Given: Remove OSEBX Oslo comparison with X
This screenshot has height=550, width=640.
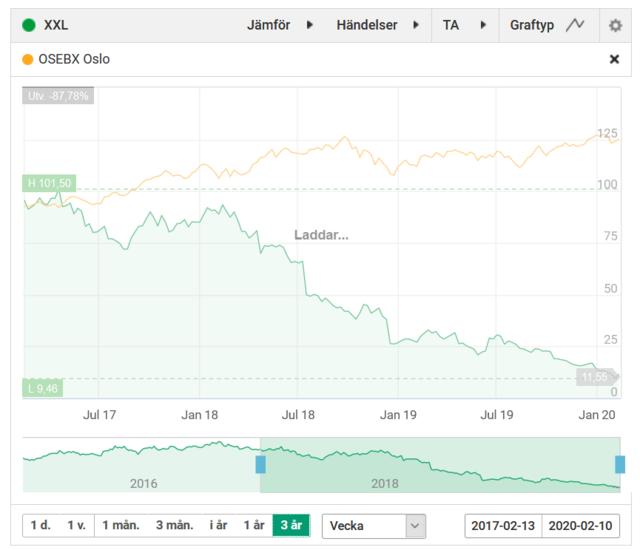Looking at the screenshot, I should tap(614, 59).
